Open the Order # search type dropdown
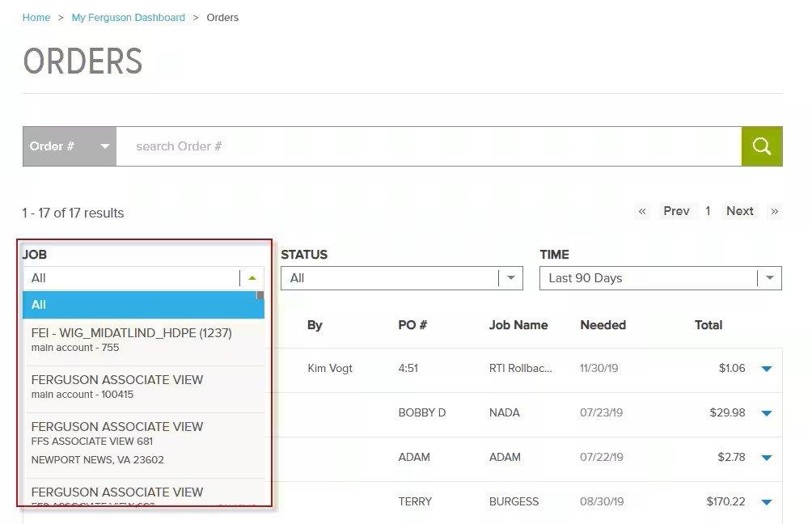This screenshot has width=812, height=524. click(70, 146)
